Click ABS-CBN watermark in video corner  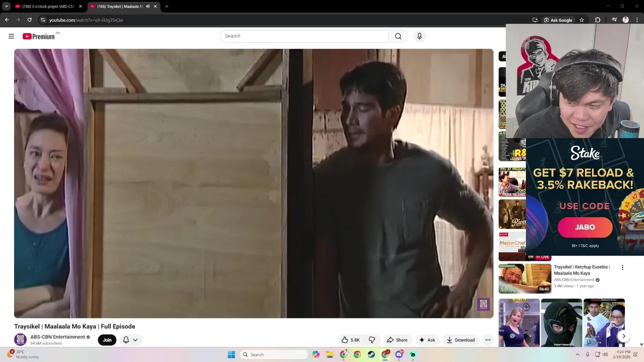484,304
